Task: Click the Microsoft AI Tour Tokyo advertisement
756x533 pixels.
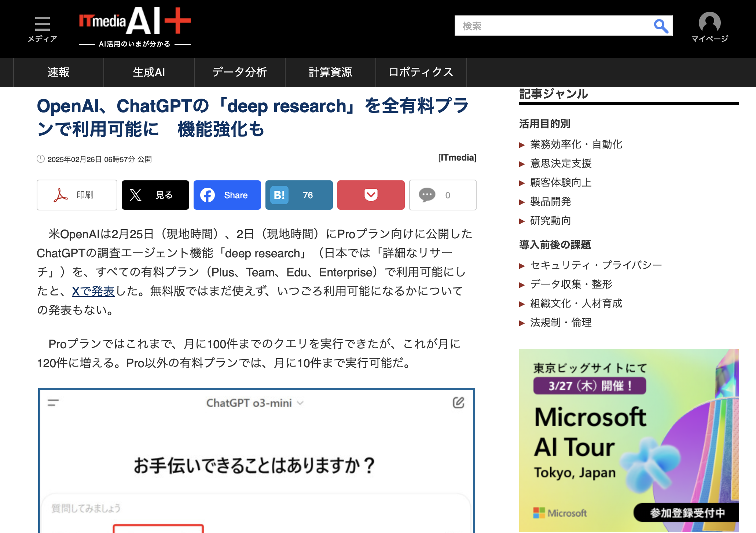Action: [629, 440]
